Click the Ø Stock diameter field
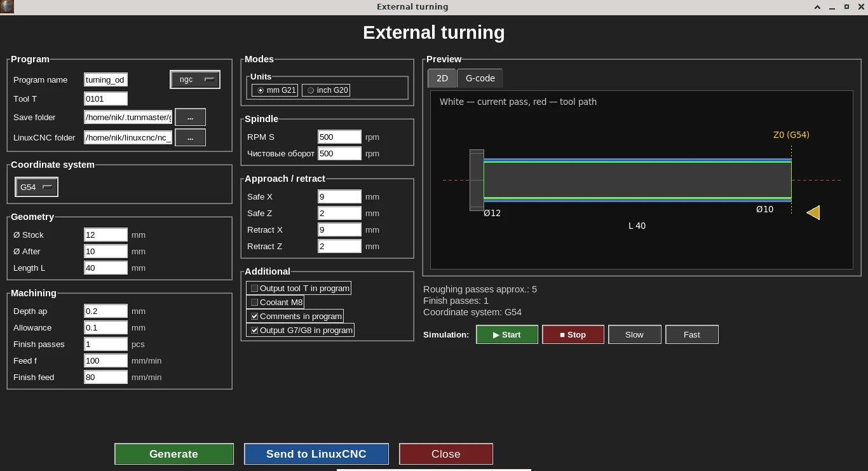The image size is (868, 471). 106,235
